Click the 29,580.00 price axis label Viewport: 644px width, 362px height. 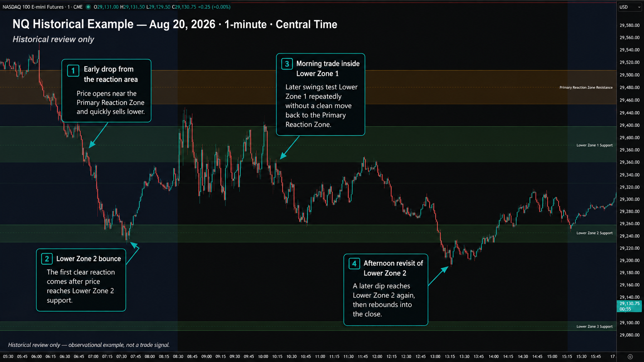point(629,25)
